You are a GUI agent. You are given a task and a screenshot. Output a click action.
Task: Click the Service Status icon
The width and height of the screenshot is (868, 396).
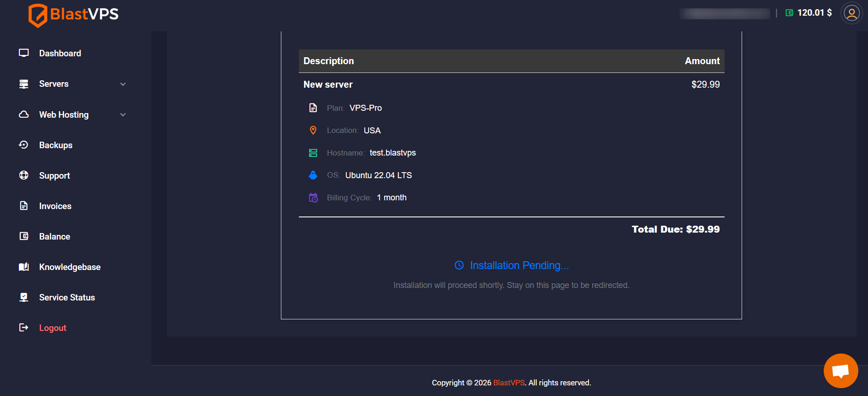pyautogui.click(x=24, y=297)
